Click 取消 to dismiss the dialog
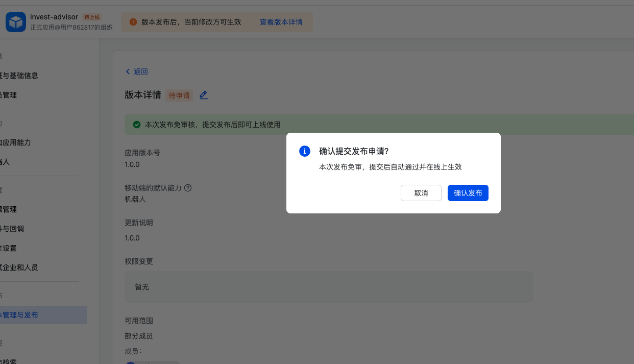Viewport: 634px width, 364px height. point(421,193)
